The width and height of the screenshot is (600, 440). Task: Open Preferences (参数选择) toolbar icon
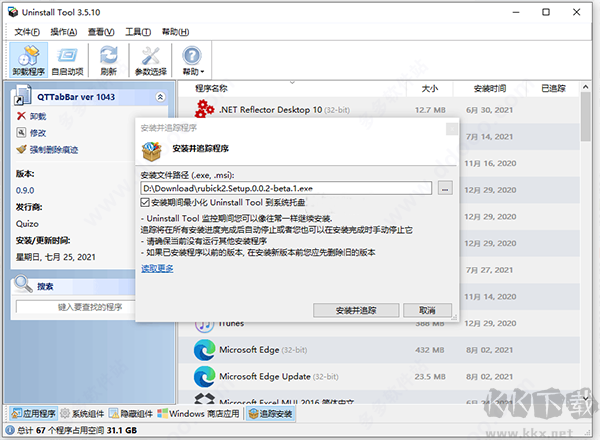(x=151, y=60)
